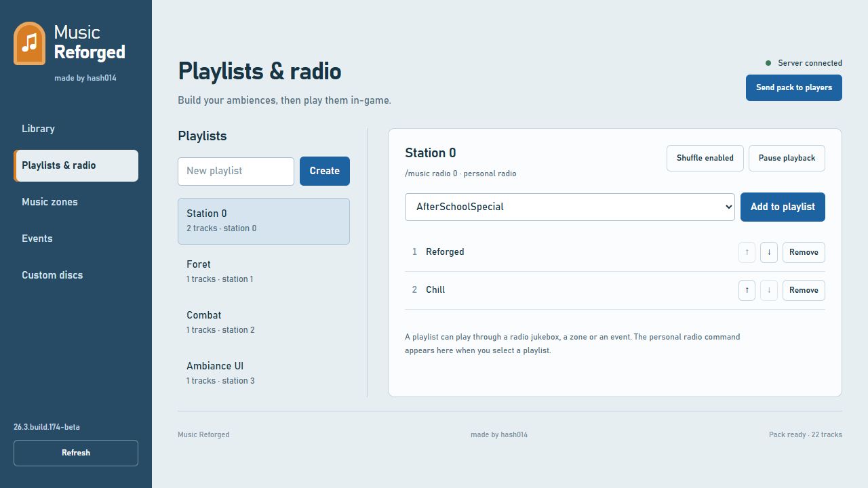This screenshot has height=488, width=868.
Task: Click the Chill track name
Action: click(x=435, y=289)
